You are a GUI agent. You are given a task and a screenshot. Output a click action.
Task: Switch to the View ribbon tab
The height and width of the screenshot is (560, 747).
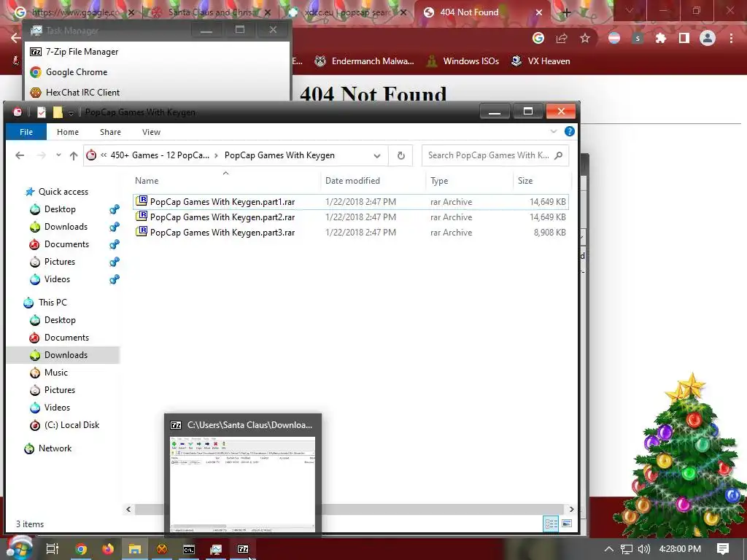[151, 132]
